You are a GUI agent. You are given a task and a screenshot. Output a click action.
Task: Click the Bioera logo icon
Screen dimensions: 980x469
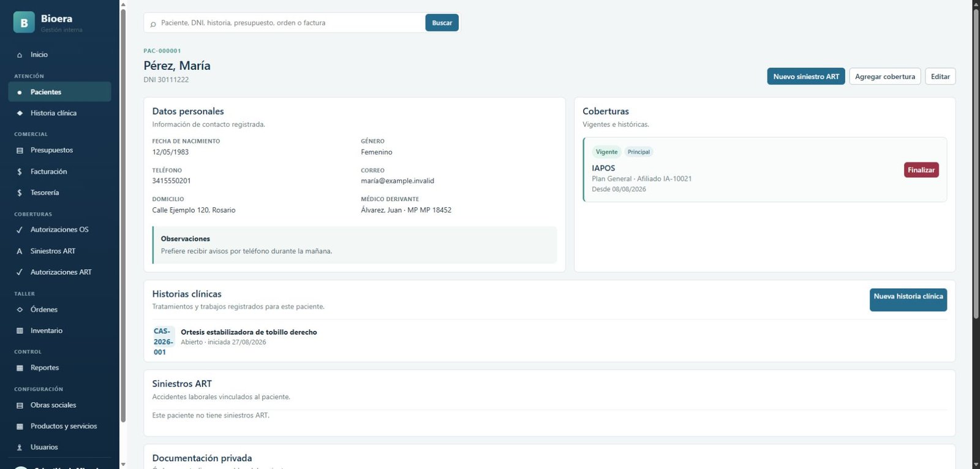24,23
